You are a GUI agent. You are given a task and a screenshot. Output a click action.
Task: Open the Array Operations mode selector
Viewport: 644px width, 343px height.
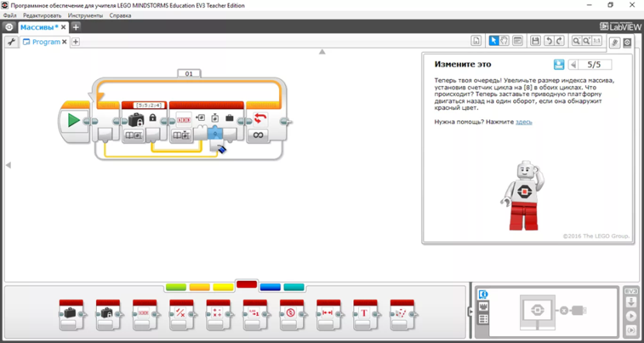(180, 135)
